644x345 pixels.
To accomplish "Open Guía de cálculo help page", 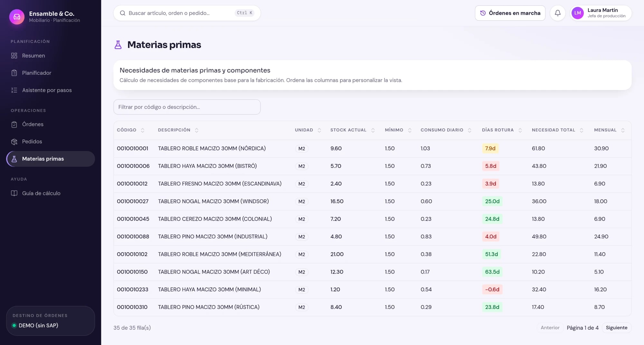I will tap(51, 193).
